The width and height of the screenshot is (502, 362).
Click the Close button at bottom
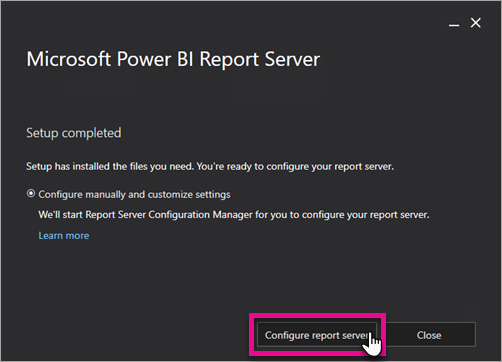tap(429, 335)
